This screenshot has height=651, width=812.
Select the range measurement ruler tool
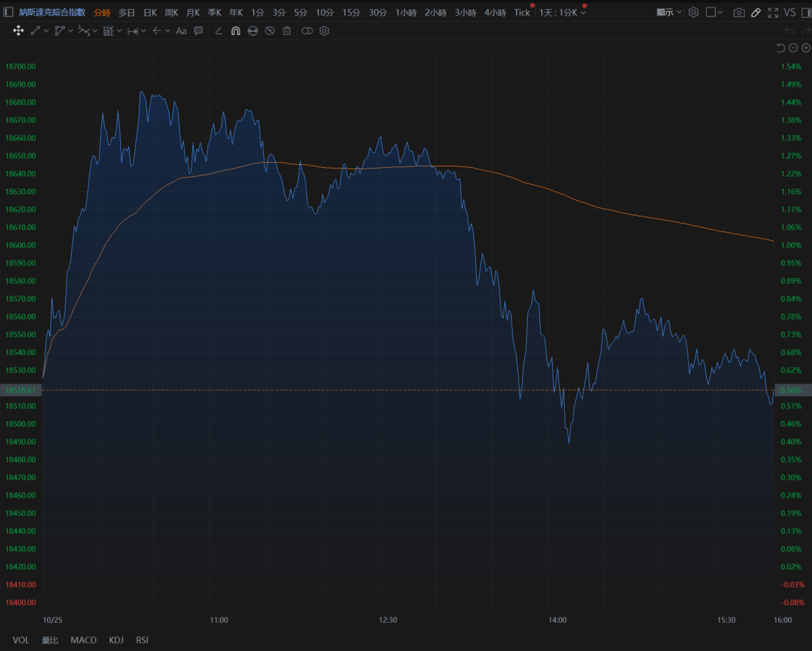[x=133, y=31]
